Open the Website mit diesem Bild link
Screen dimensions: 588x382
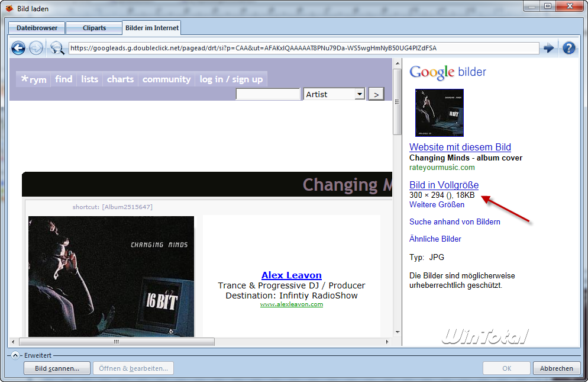pos(460,147)
